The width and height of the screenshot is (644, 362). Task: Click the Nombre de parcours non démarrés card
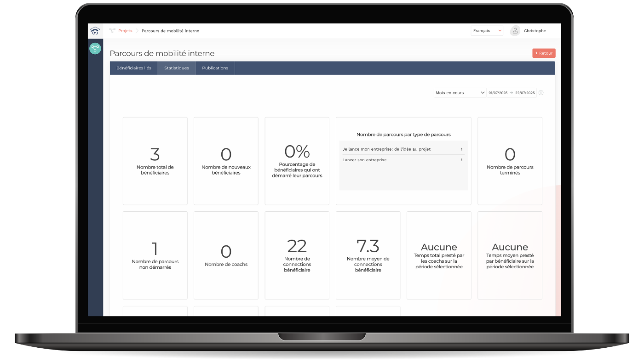[x=155, y=255]
